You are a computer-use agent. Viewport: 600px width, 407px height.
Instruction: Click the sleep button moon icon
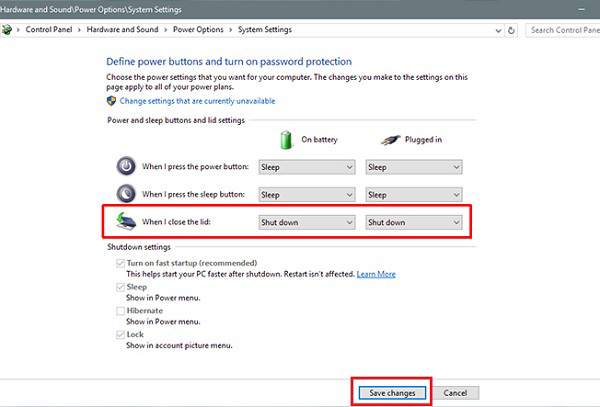tap(126, 194)
